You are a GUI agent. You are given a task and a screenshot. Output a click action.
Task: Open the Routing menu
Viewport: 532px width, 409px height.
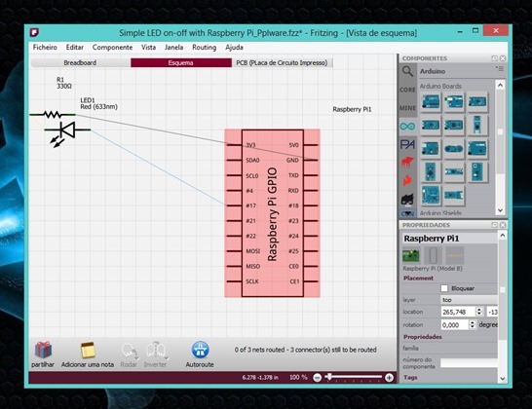205,47
